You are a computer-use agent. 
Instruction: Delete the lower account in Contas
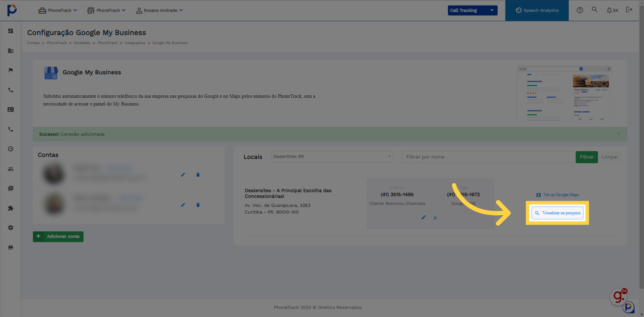click(198, 205)
